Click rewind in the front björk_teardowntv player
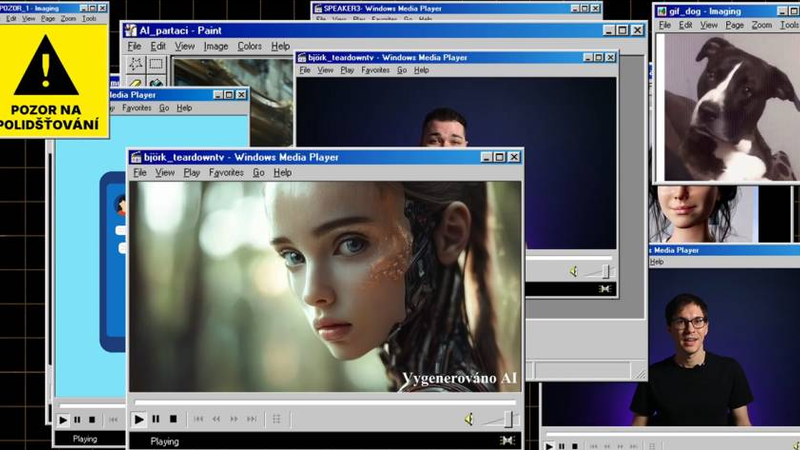Image resolution: width=800 pixels, height=450 pixels. tap(216, 419)
